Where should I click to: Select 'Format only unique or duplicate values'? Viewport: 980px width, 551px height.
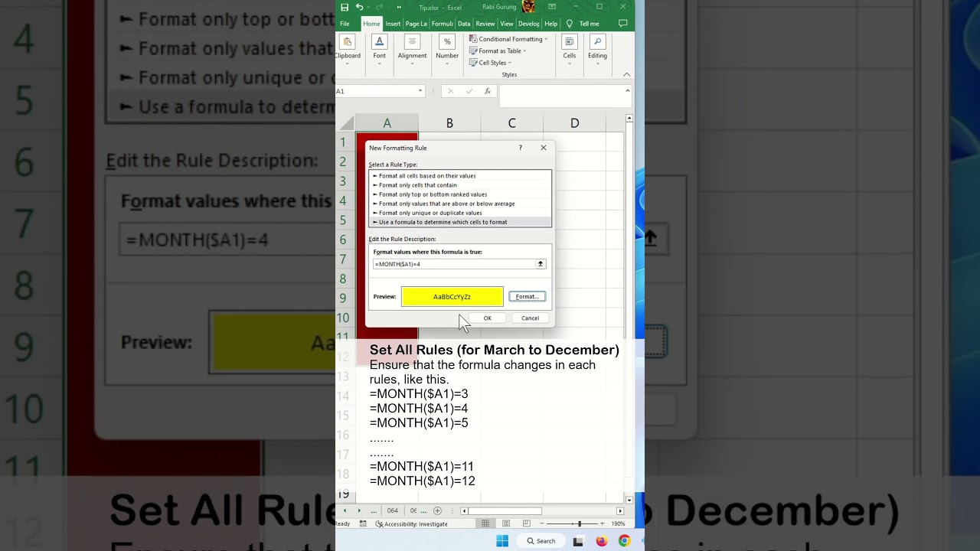pyautogui.click(x=459, y=213)
